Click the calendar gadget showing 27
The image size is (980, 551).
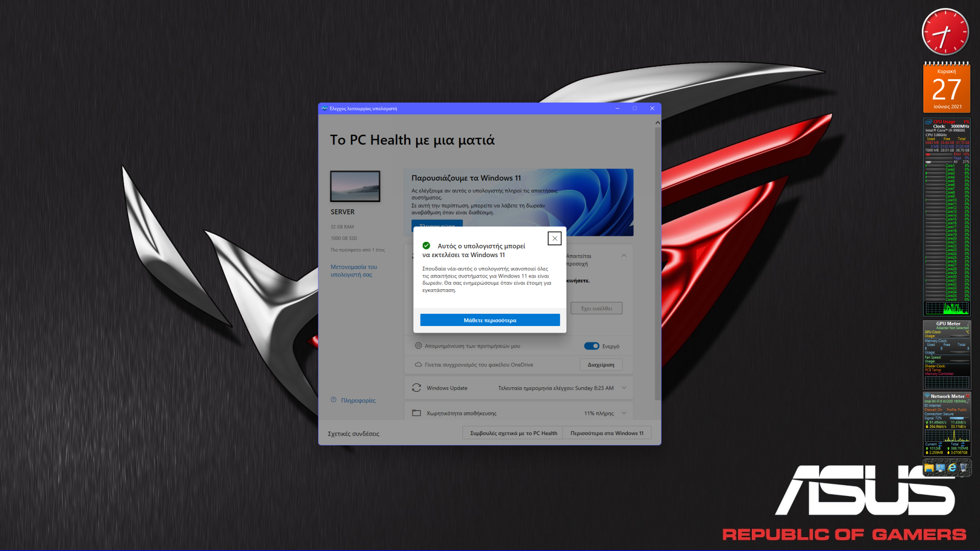coord(947,87)
